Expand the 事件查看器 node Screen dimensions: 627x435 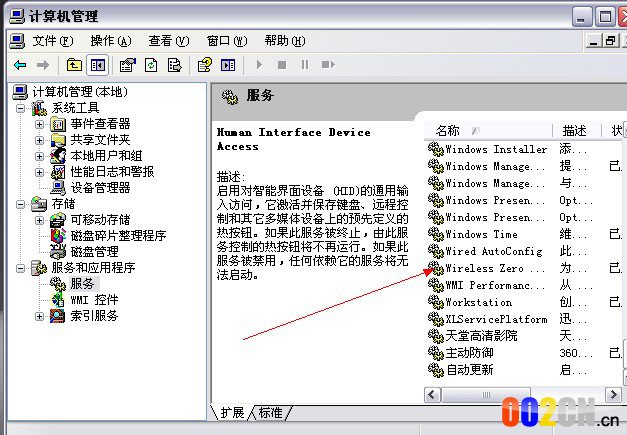click(39, 124)
